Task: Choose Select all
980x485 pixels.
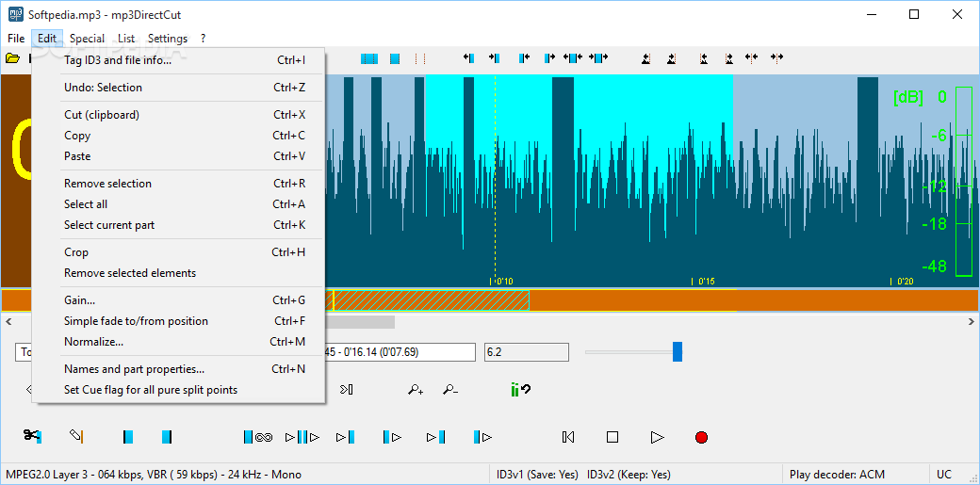Action: 179,204
